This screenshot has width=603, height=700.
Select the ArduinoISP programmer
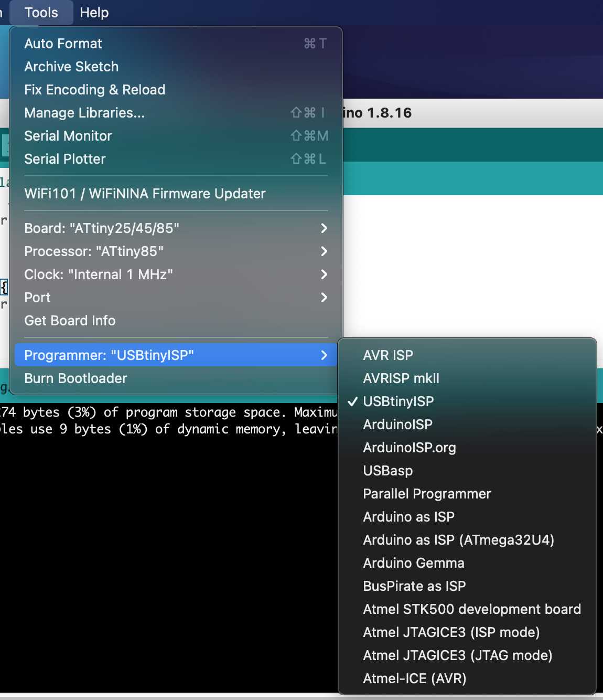[x=467, y=425]
